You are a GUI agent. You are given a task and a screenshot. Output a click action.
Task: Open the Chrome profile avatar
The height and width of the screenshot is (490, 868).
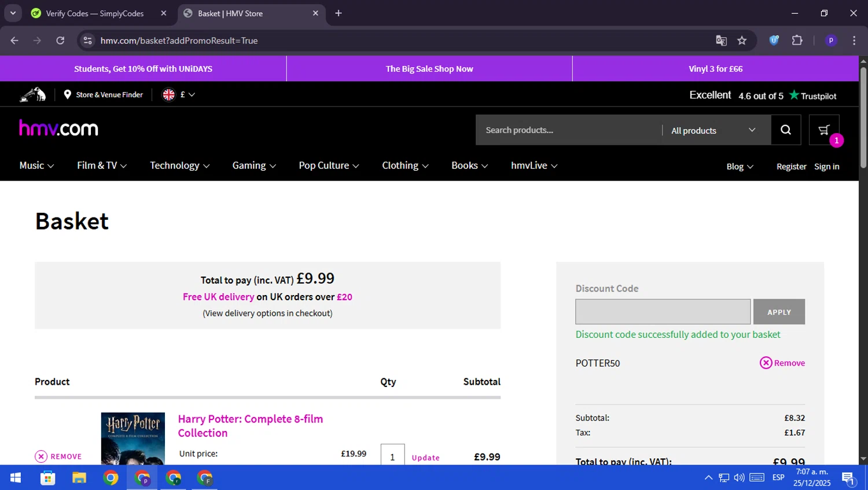click(x=831, y=40)
